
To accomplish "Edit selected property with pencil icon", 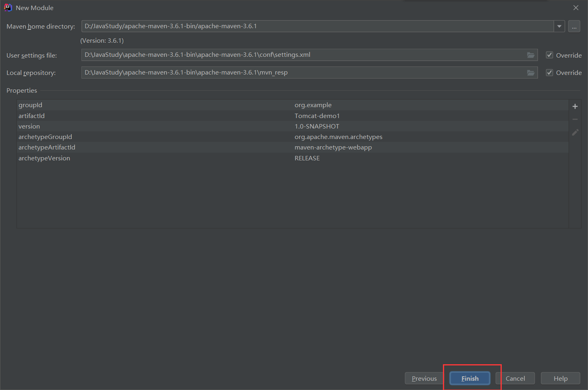I will point(575,132).
